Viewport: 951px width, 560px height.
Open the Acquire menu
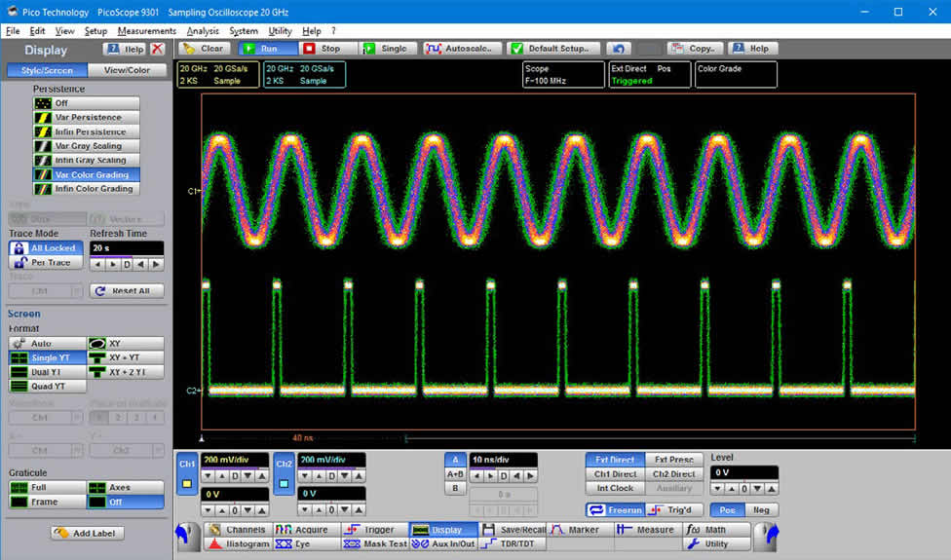tap(306, 530)
